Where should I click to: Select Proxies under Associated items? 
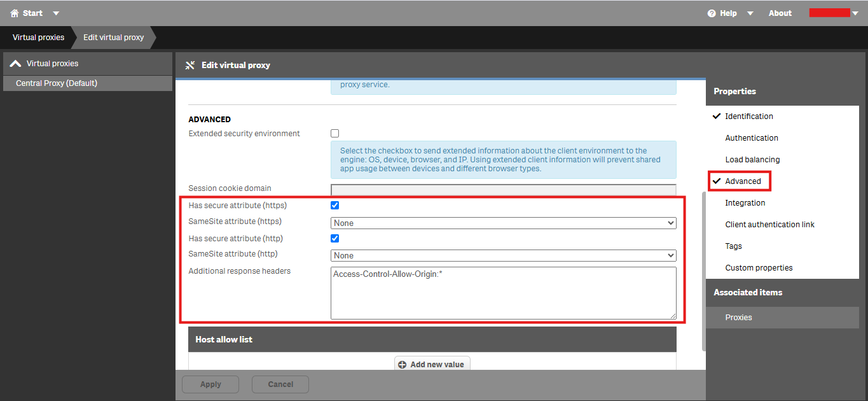pos(739,317)
